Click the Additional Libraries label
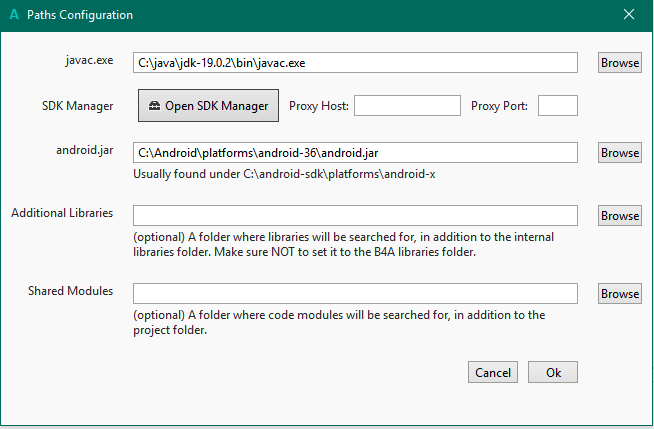This screenshot has width=654, height=429. click(x=62, y=213)
